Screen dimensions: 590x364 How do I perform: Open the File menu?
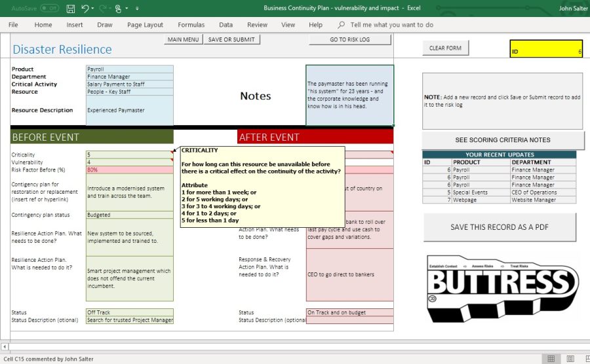[13, 25]
